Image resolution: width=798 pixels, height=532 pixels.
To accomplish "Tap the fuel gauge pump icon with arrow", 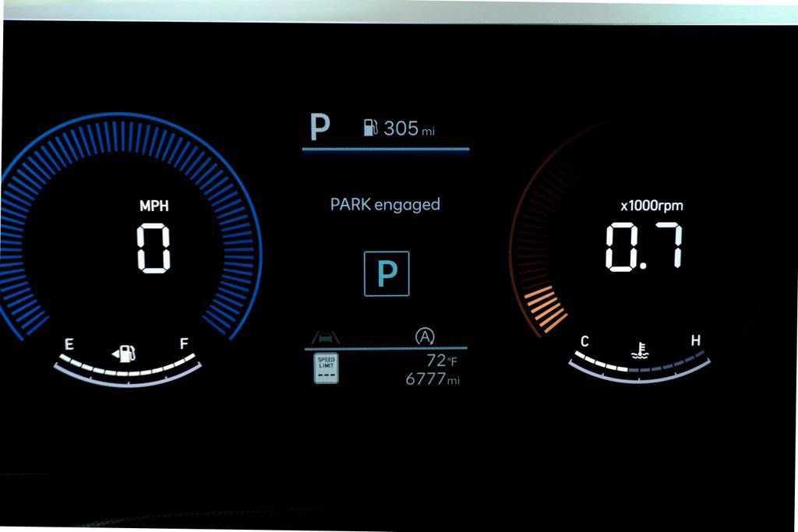I will click(124, 353).
